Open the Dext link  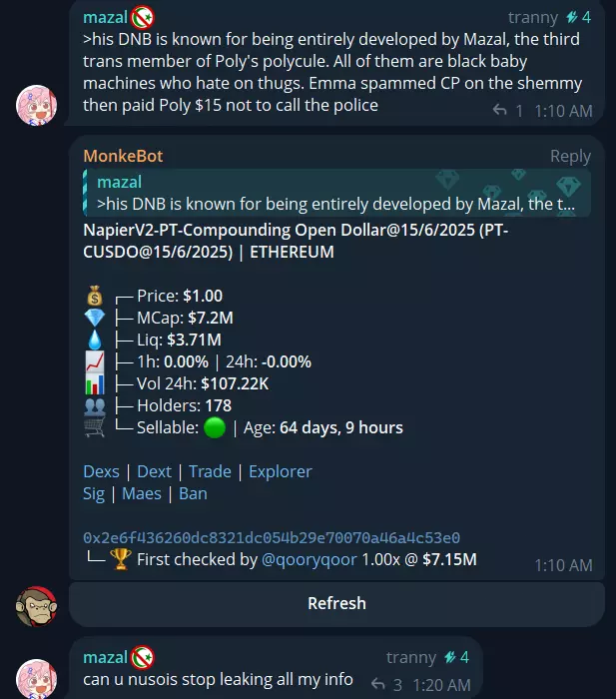pos(154,471)
